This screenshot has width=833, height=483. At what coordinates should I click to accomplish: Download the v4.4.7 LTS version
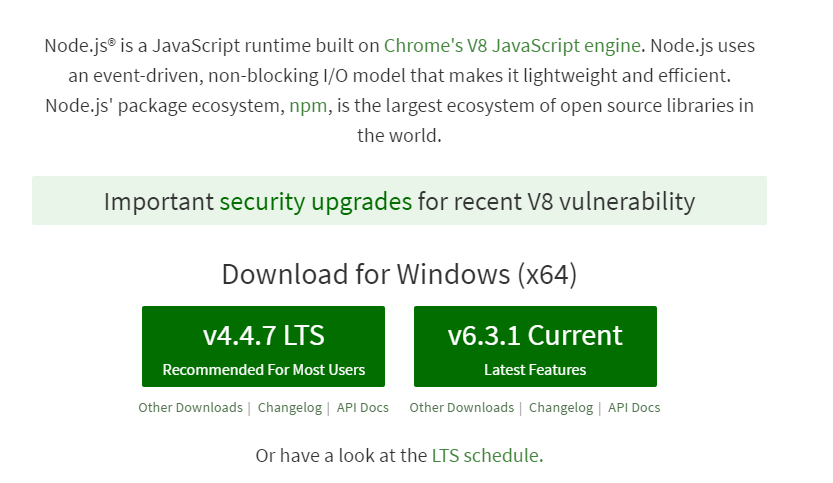[x=264, y=346]
